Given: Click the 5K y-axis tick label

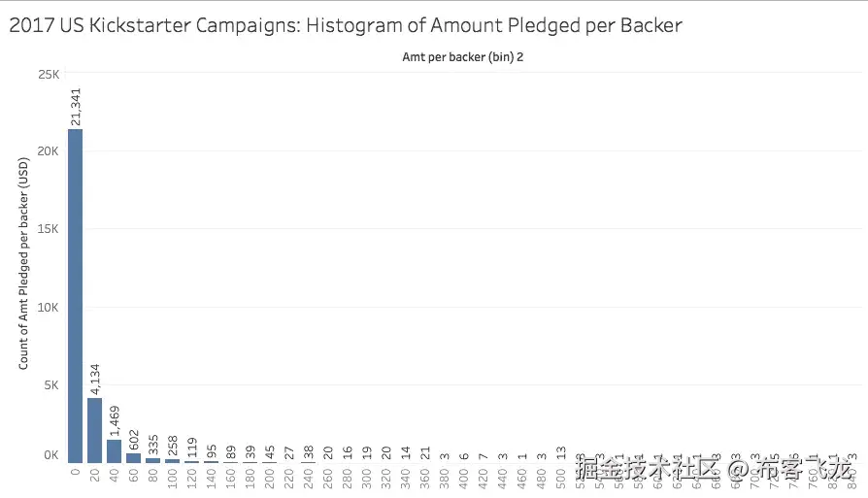Looking at the screenshot, I should 51,384.
